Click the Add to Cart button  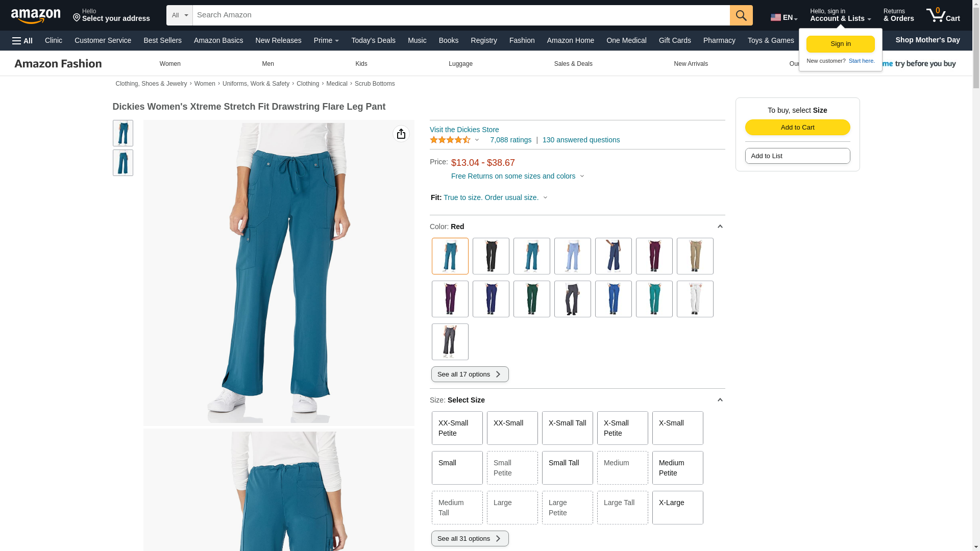tap(797, 128)
